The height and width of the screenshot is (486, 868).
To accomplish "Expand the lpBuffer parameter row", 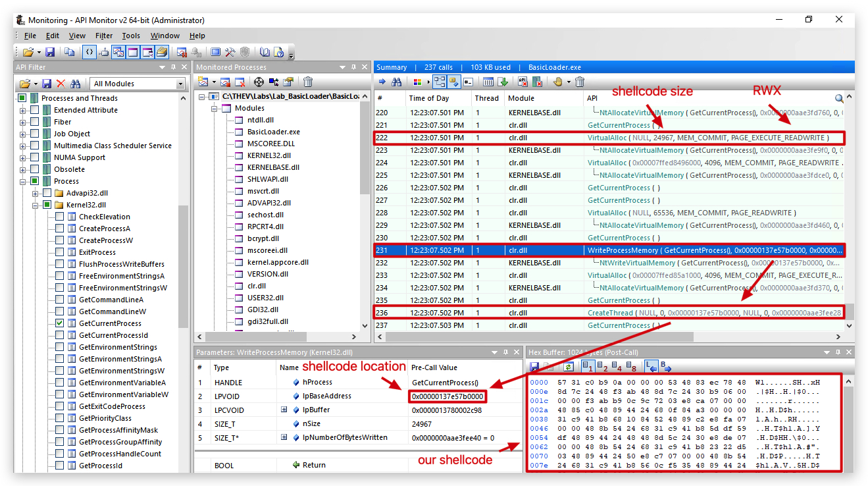I will (284, 410).
